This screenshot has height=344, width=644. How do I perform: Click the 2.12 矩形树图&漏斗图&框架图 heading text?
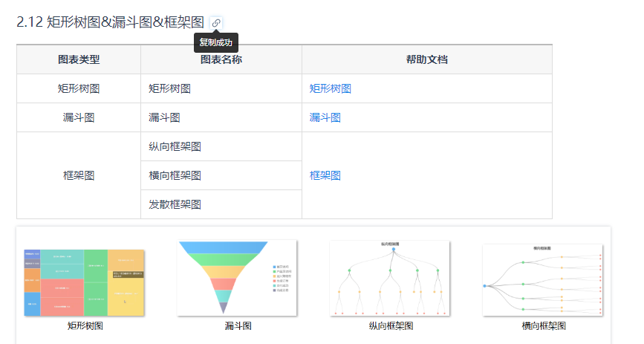pos(110,22)
